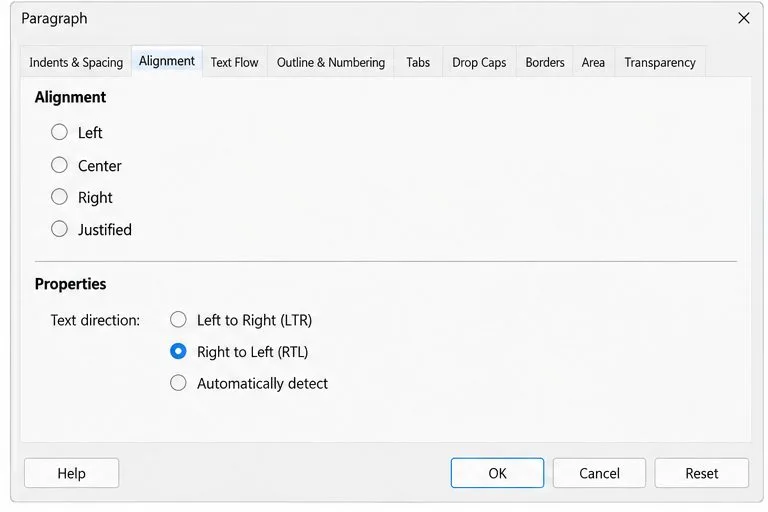Choose Justified alignment option
This screenshot has width=768, height=512.
tap(59, 229)
